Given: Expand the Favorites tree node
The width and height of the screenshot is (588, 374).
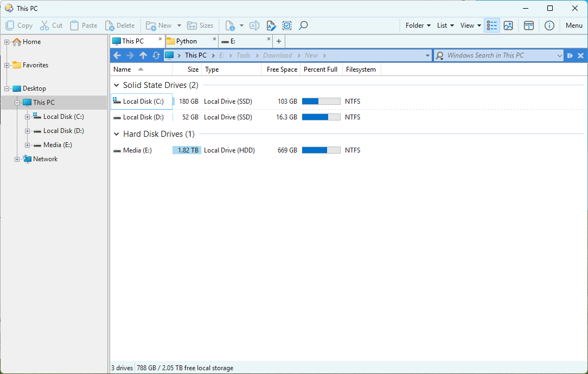Looking at the screenshot, I should [7, 65].
